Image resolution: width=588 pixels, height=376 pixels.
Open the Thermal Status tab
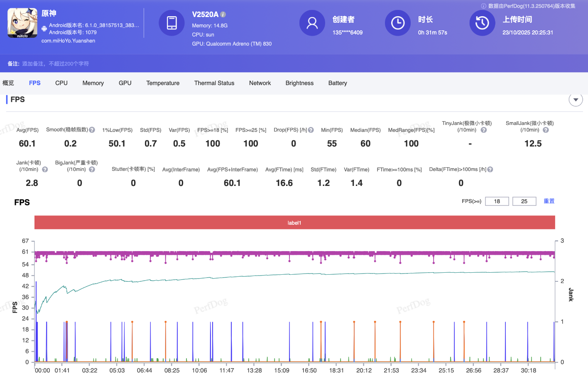pos(214,83)
